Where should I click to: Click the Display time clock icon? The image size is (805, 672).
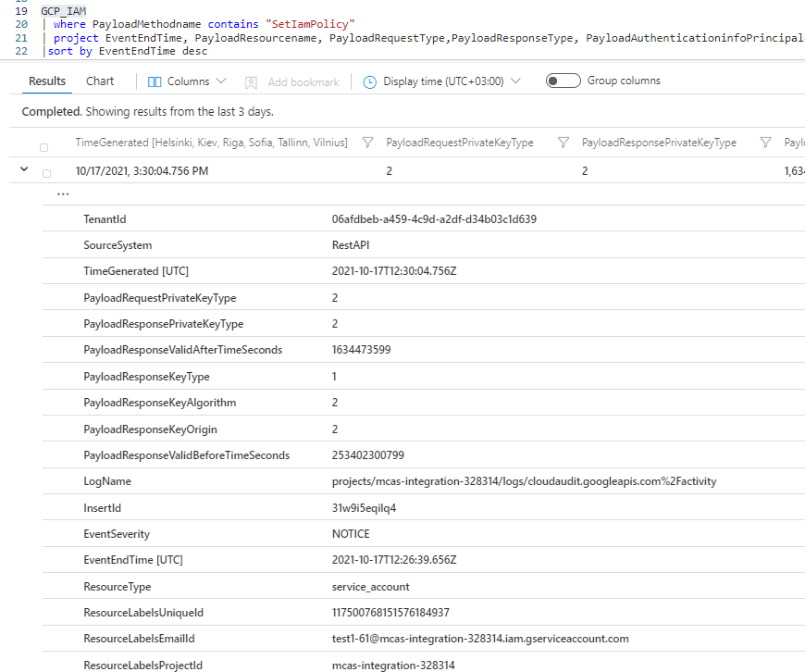pos(370,81)
